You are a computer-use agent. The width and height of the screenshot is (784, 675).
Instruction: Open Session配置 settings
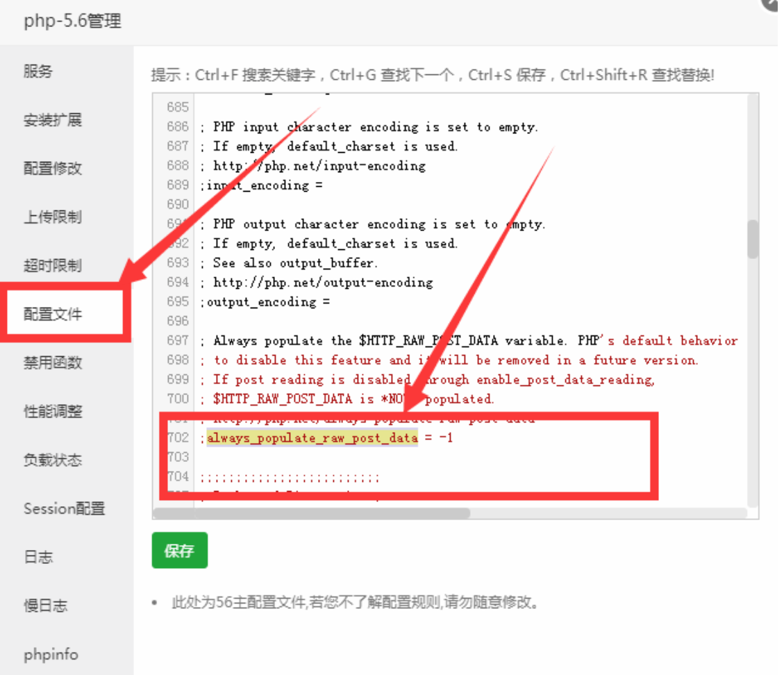[x=64, y=508]
